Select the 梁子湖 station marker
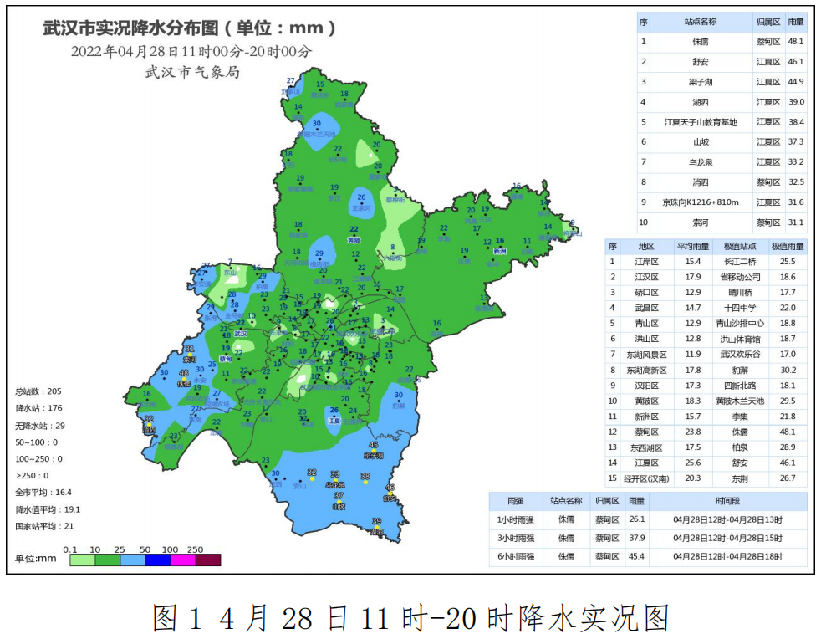This screenshot has height=644, width=821. pyautogui.click(x=374, y=451)
